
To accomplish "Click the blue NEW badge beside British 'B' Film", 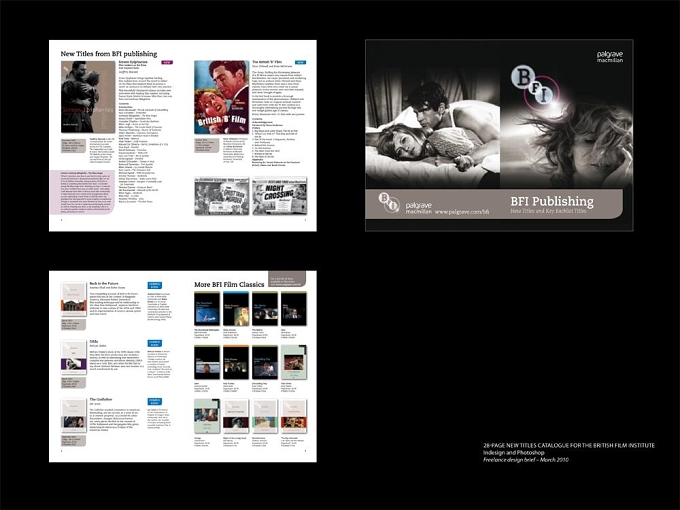I will tap(300, 62).
